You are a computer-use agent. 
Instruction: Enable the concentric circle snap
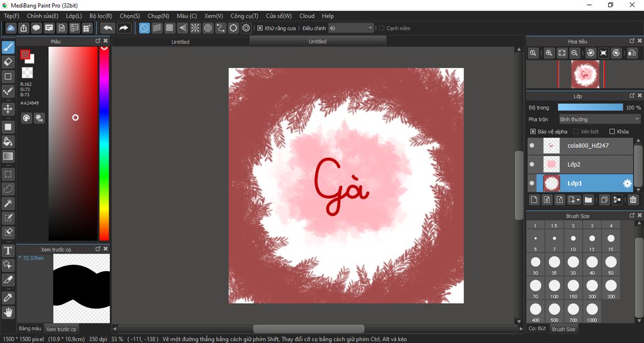tap(208, 28)
